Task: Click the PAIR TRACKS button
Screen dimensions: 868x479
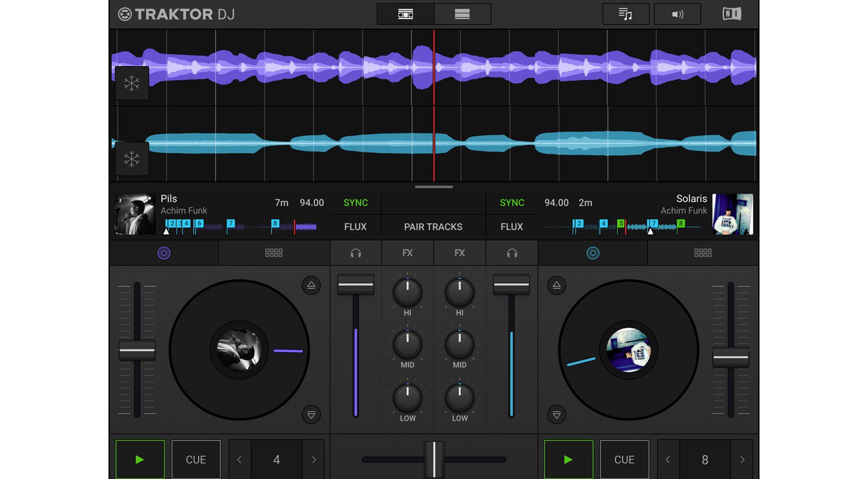Action: [433, 227]
